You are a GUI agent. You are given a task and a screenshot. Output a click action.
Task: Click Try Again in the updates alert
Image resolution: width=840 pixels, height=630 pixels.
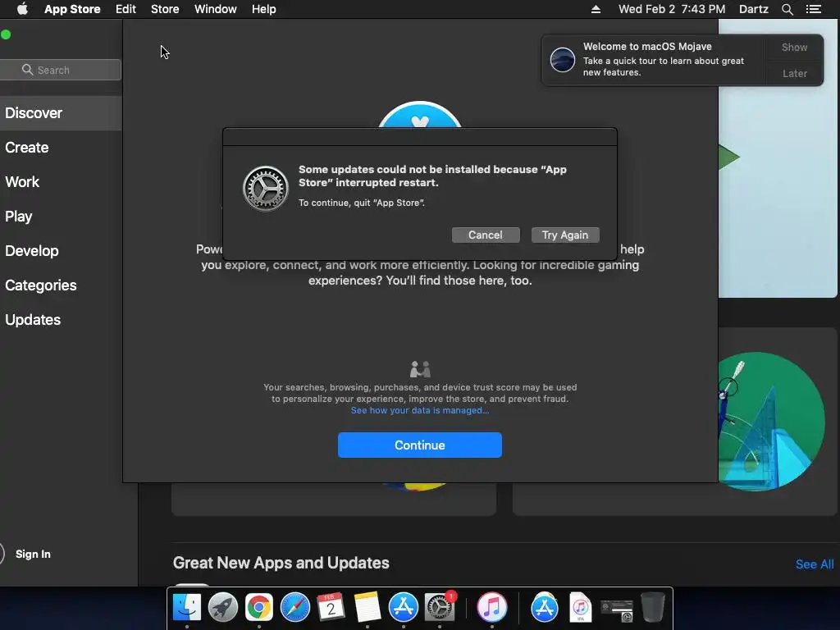[565, 235]
